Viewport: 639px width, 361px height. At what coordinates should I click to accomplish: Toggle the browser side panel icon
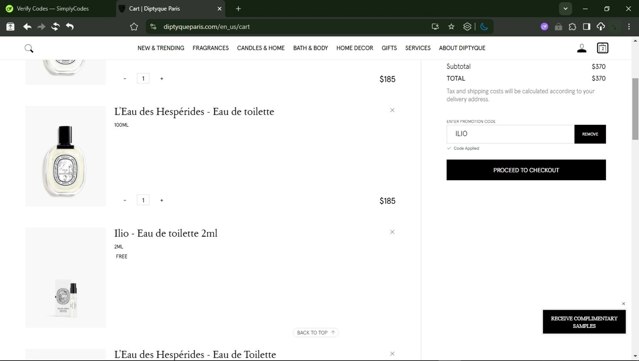(x=586, y=26)
